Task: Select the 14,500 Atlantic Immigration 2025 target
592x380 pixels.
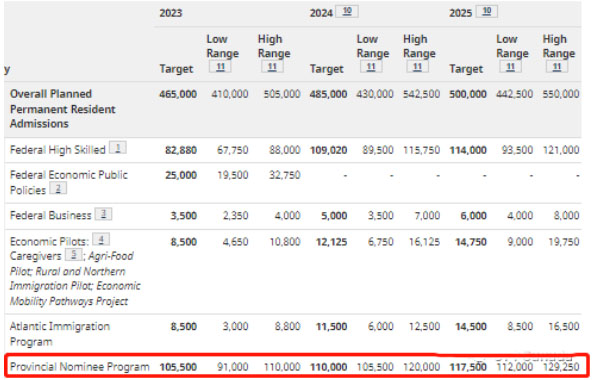Action: (x=471, y=326)
